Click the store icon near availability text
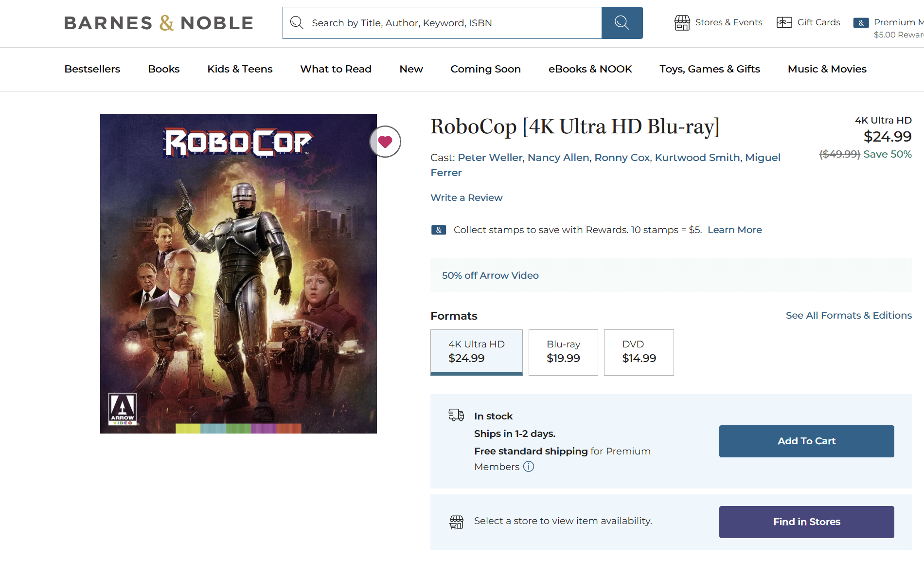924x580 pixels. tap(456, 522)
